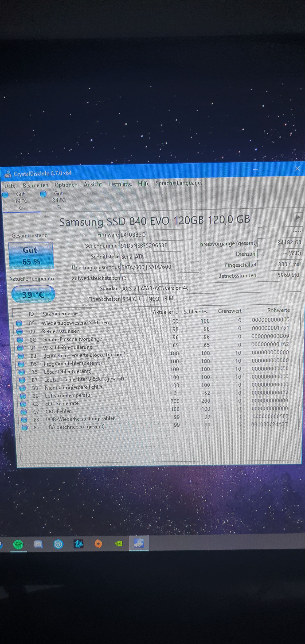Select the ECC-Fehlerrate attribute name
This screenshot has width=305, height=644.
click(62, 403)
